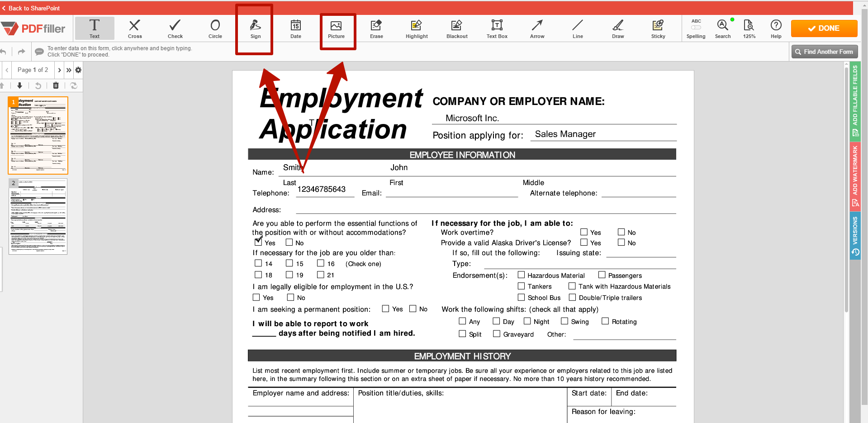Check Yes for permanent position
The height and width of the screenshot is (423, 868).
(x=385, y=309)
